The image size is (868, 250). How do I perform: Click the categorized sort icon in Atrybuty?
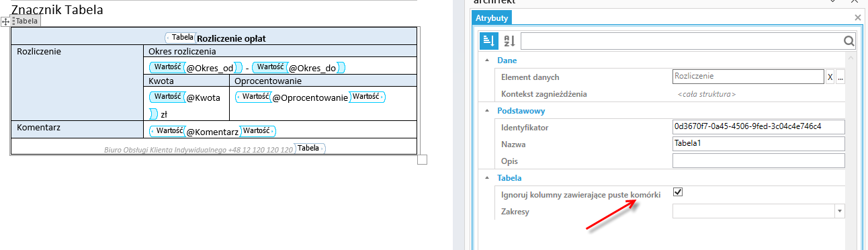[488, 42]
